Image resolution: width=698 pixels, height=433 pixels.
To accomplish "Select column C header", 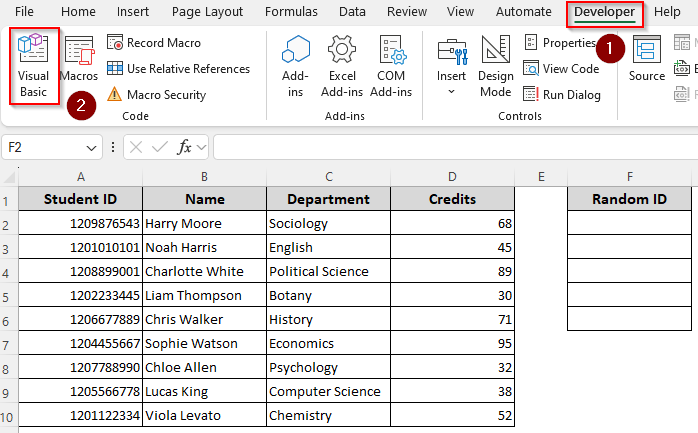I will click(x=329, y=177).
